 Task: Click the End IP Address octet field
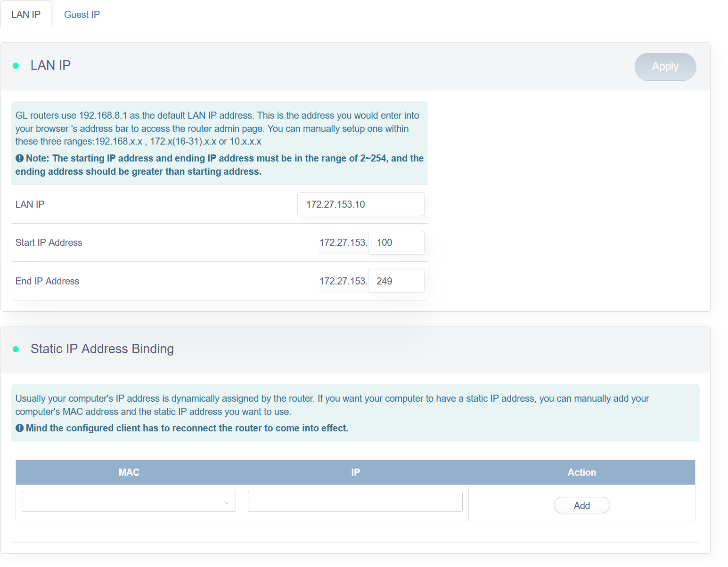(x=396, y=281)
